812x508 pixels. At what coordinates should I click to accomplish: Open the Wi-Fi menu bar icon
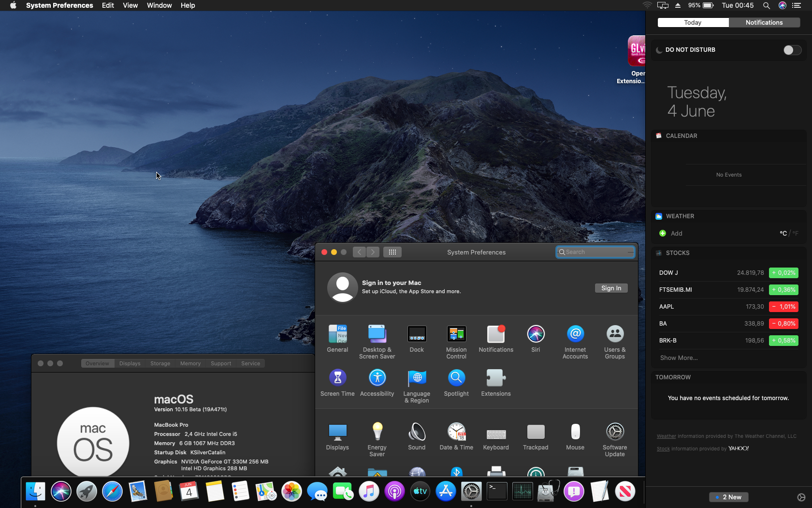(647, 5)
